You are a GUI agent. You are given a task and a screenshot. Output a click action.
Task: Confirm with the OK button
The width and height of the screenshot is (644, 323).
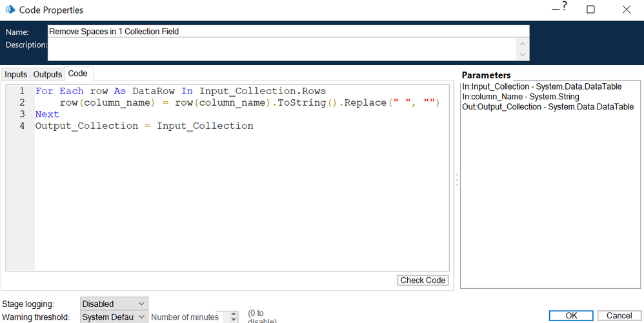pos(571,316)
